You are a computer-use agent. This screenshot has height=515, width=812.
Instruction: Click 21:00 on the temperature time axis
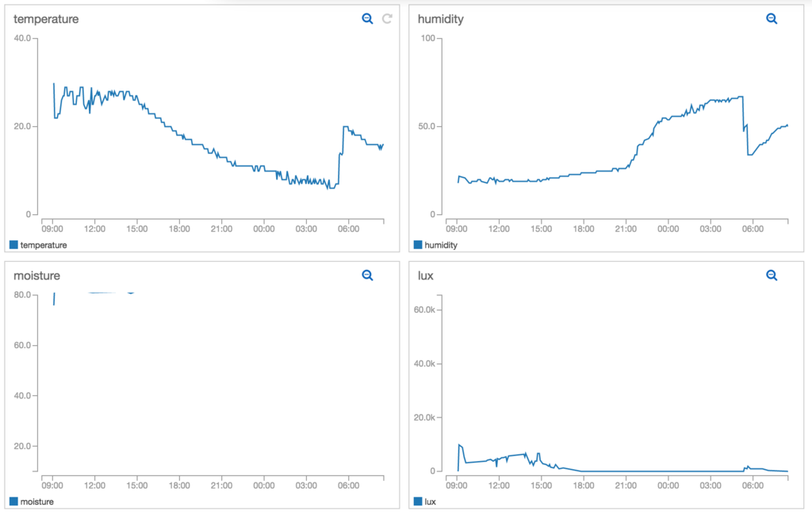[222, 229]
